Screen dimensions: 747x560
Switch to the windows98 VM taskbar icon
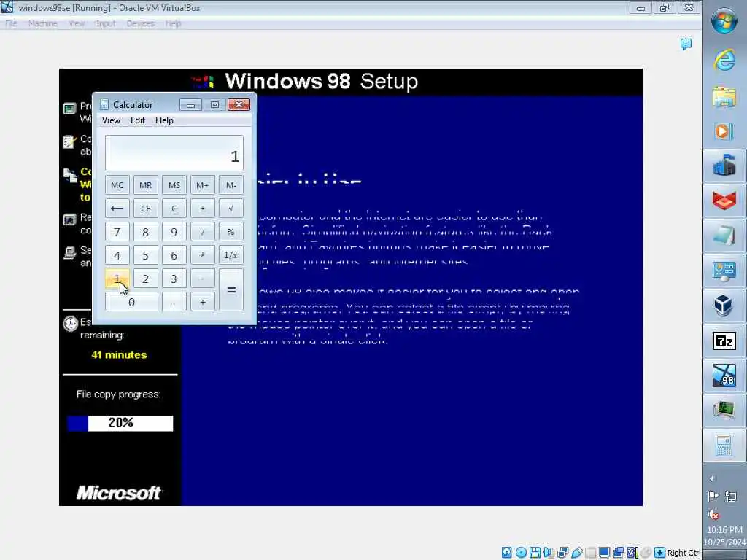pyautogui.click(x=724, y=376)
